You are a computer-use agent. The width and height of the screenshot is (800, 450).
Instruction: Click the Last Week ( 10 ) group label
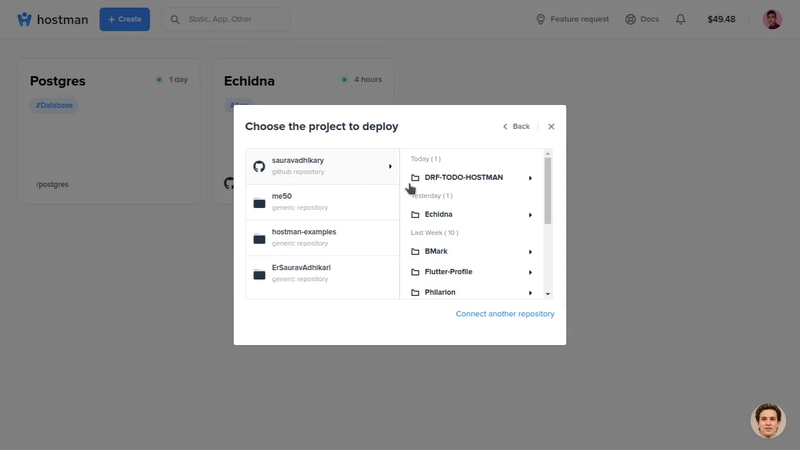tap(434, 233)
